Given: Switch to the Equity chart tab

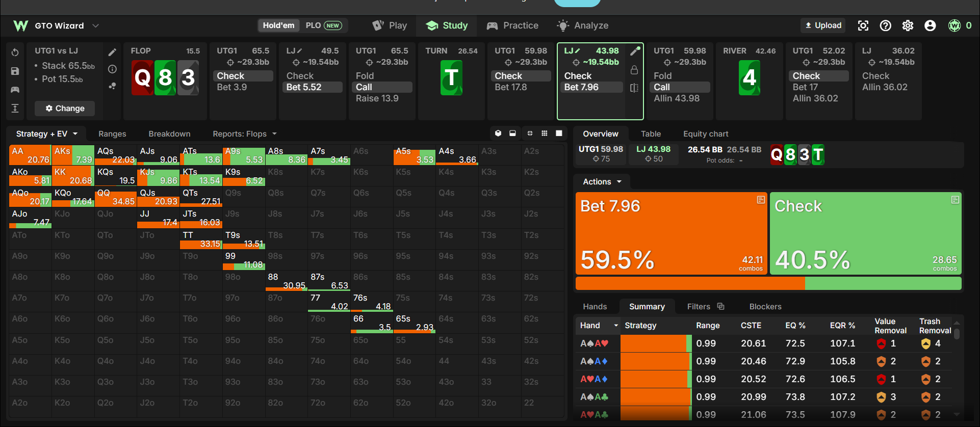Looking at the screenshot, I should tap(706, 134).
